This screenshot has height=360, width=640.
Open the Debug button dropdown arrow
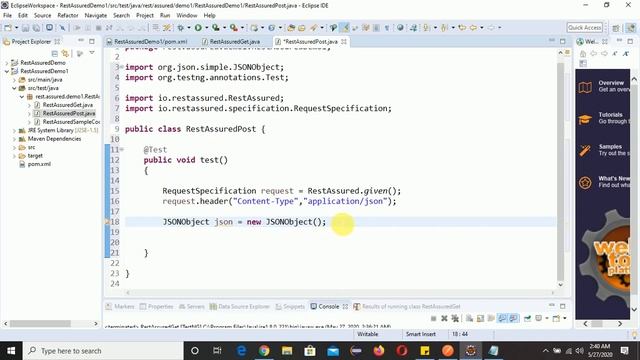[189, 28]
